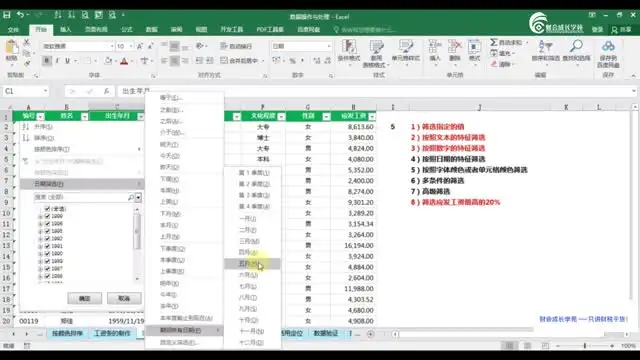Screen dimensions: 640x360
Task: Toggle the (全选) select-all checkbox
Action: click(47, 209)
